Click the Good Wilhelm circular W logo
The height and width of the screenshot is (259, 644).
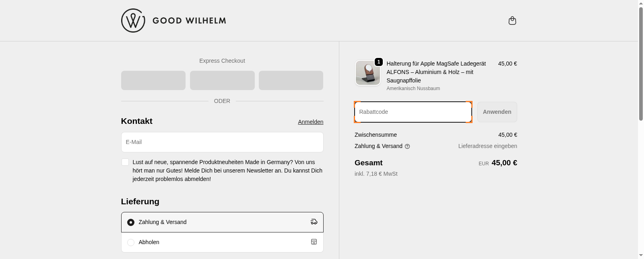[x=133, y=21]
